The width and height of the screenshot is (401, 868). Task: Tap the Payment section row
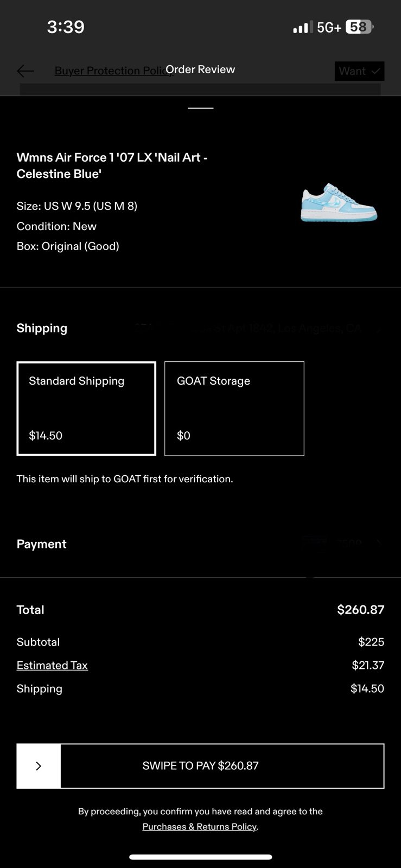[x=201, y=544]
